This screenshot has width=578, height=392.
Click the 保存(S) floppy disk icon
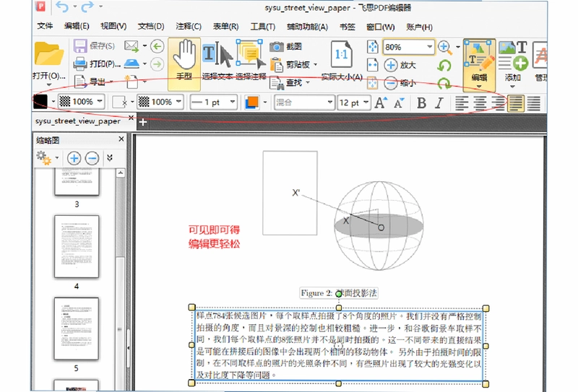(x=80, y=46)
